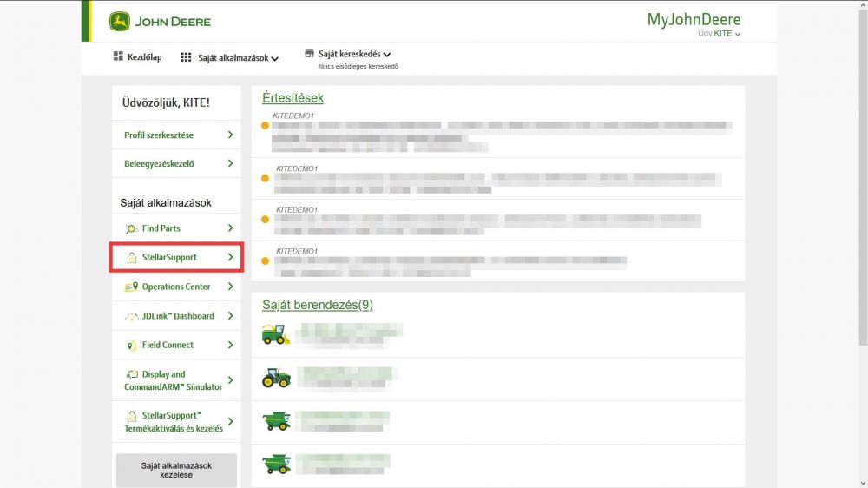Image resolution: width=868 pixels, height=488 pixels.
Task: Open Operations Center
Action: point(176,287)
